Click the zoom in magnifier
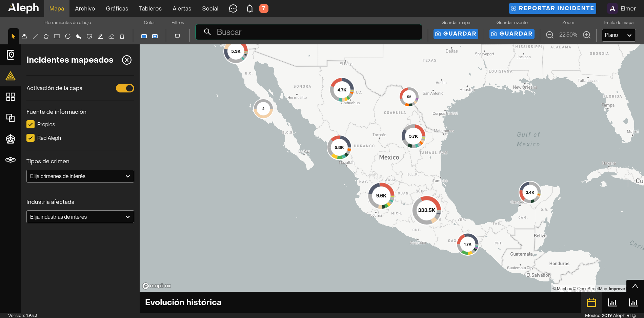The image size is (644, 318). 587,35
